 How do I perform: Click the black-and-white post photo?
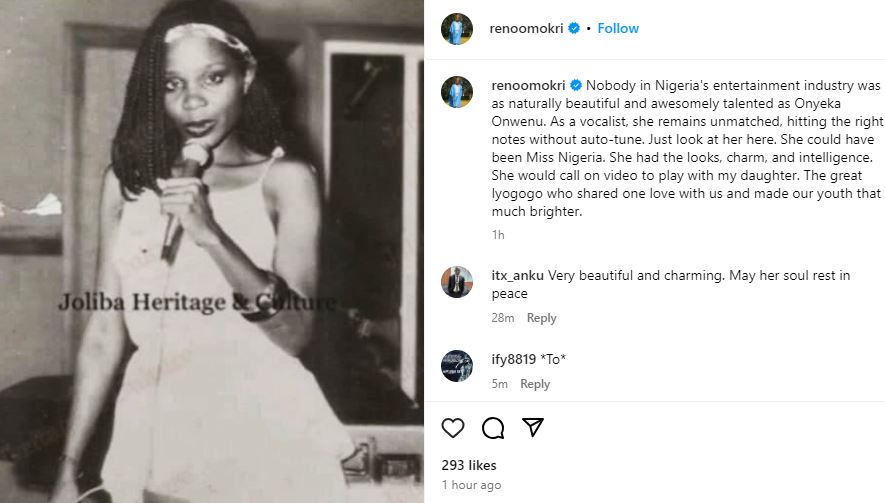[x=211, y=251]
